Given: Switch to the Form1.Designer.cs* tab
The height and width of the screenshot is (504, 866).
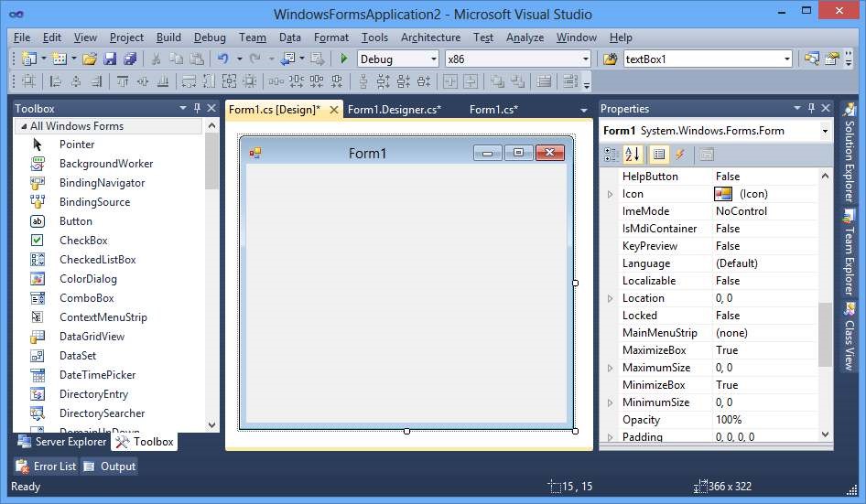Looking at the screenshot, I should pyautogui.click(x=395, y=110).
